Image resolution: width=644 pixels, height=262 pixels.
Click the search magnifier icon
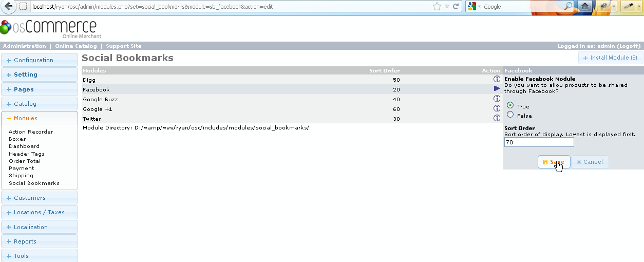[568, 6]
